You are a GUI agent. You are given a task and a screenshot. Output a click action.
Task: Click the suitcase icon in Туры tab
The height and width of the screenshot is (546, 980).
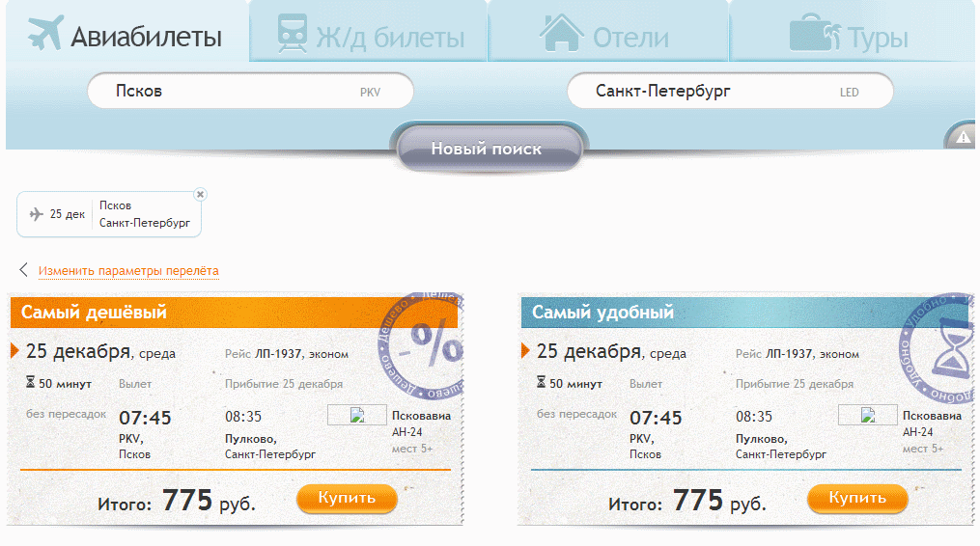pyautogui.click(x=815, y=33)
